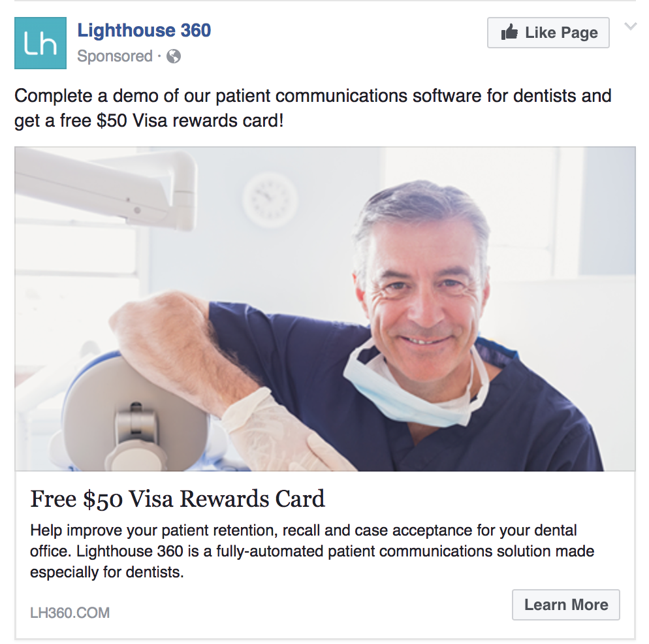Click the thumbs-up icon on Like Page

click(509, 32)
